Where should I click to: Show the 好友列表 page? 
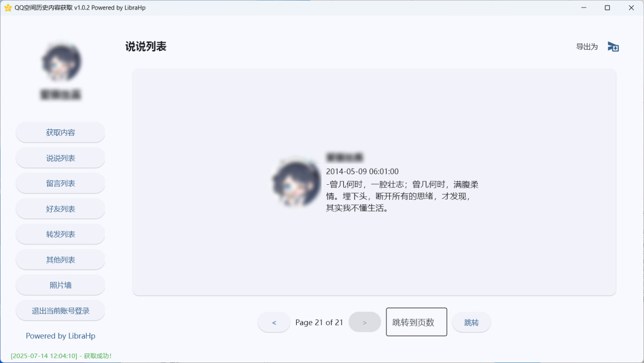(60, 209)
